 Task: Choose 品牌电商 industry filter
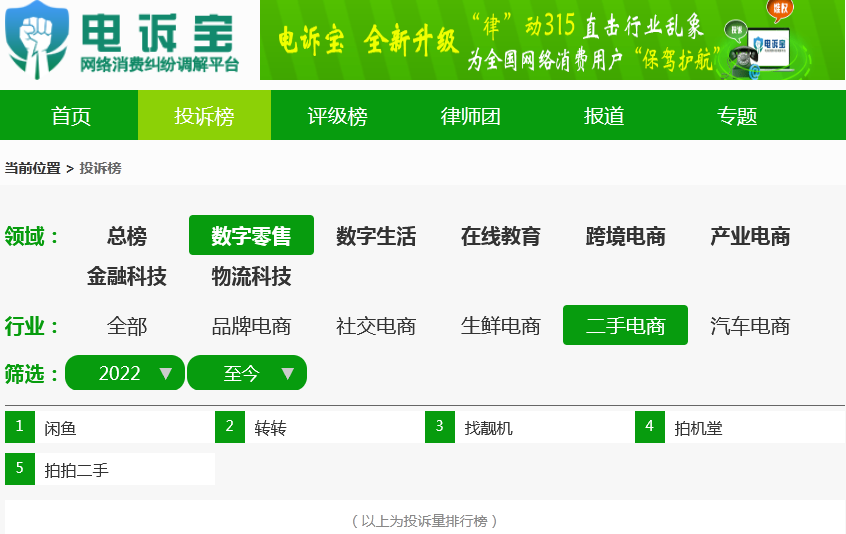pos(251,326)
